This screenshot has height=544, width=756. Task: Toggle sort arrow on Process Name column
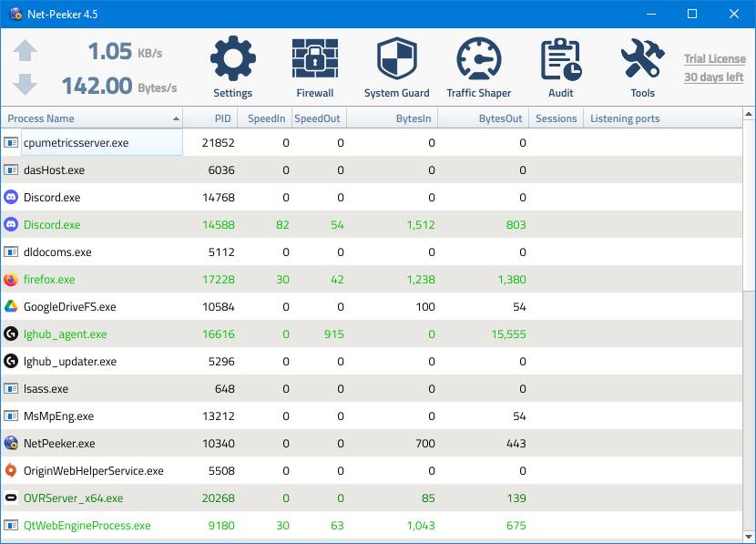176,118
